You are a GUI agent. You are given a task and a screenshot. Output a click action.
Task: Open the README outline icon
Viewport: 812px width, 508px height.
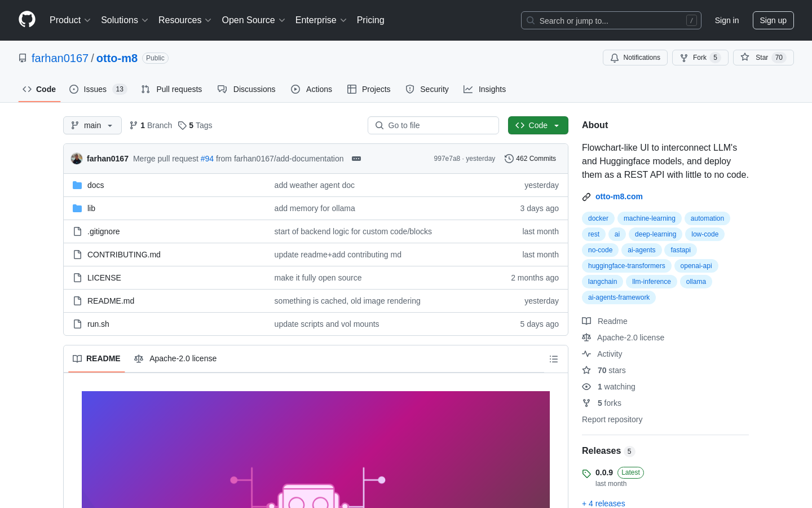554,359
